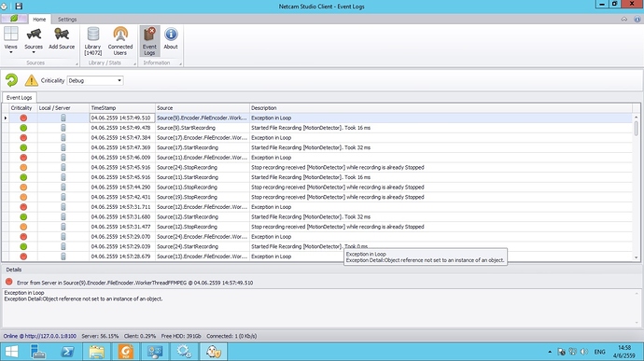The height and width of the screenshot is (361, 644).
Task: Open the http://127.0.0.1:8100 status link
Action: [x=50, y=336]
